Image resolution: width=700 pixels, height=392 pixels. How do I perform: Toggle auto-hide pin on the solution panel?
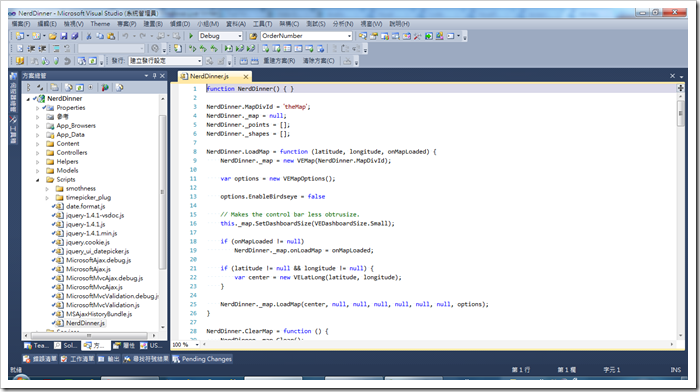click(x=154, y=75)
